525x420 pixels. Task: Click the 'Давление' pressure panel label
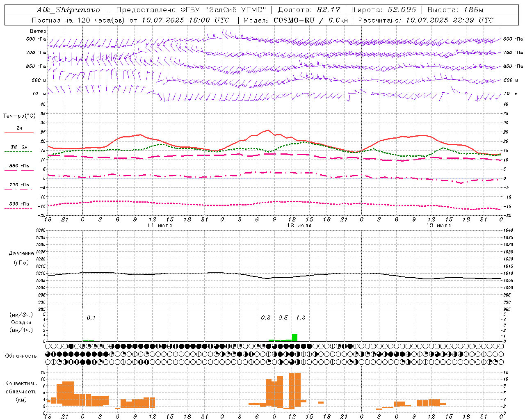pos(21,253)
